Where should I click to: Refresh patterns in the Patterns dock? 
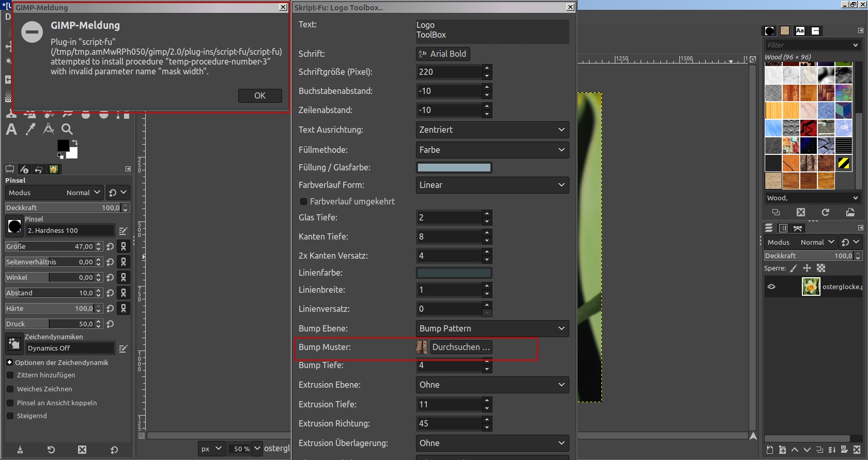pyautogui.click(x=826, y=212)
